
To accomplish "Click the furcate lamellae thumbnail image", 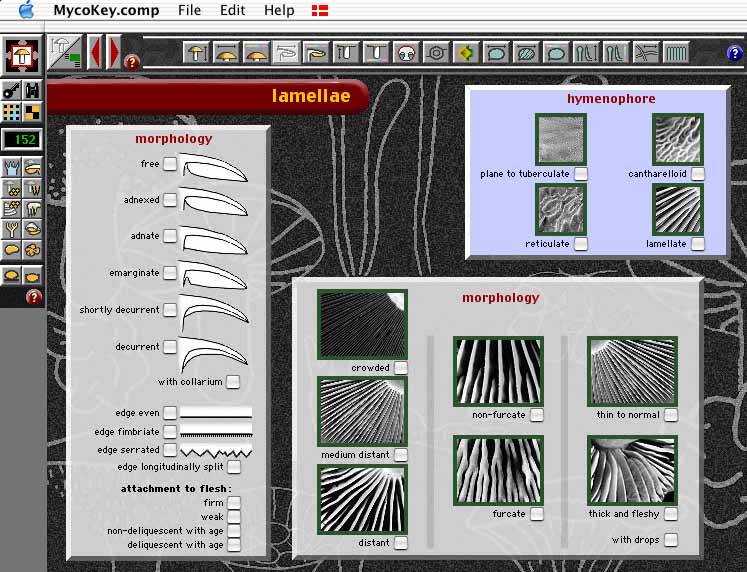I will pyautogui.click(x=497, y=470).
